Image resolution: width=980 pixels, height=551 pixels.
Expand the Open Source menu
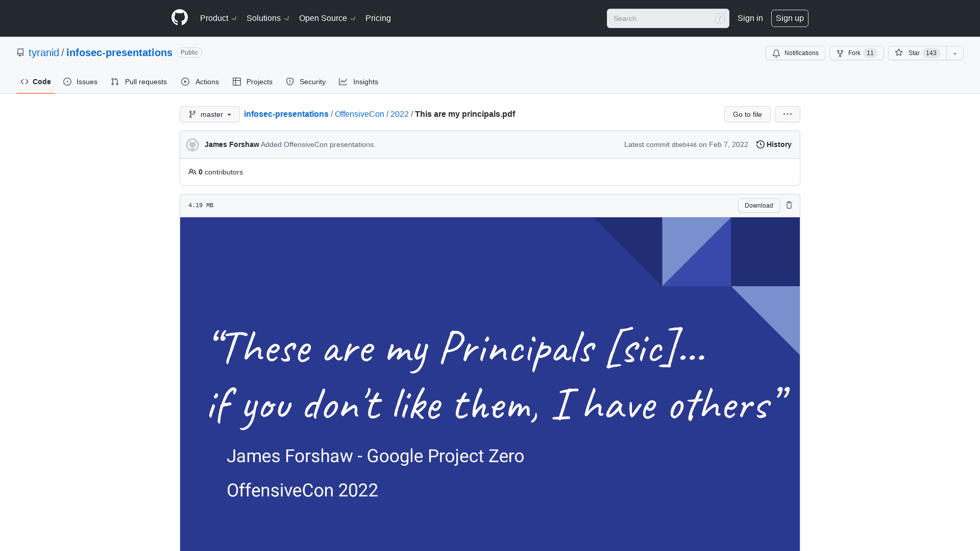click(327, 18)
